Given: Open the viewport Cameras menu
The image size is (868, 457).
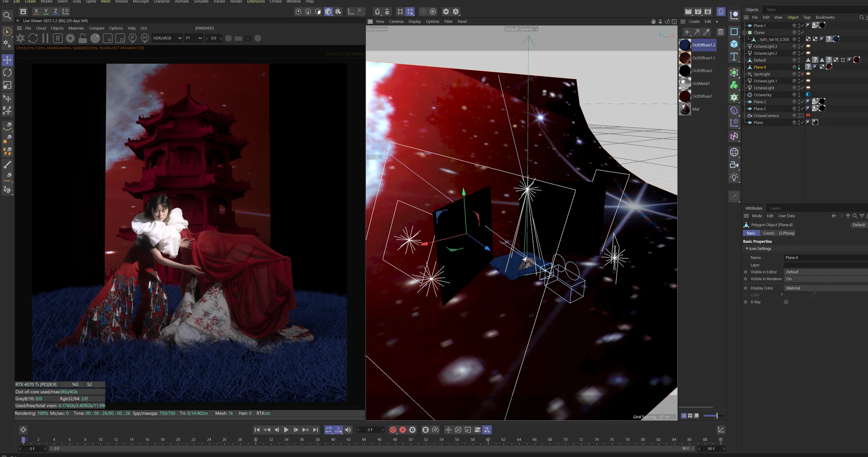Looking at the screenshot, I should [396, 22].
